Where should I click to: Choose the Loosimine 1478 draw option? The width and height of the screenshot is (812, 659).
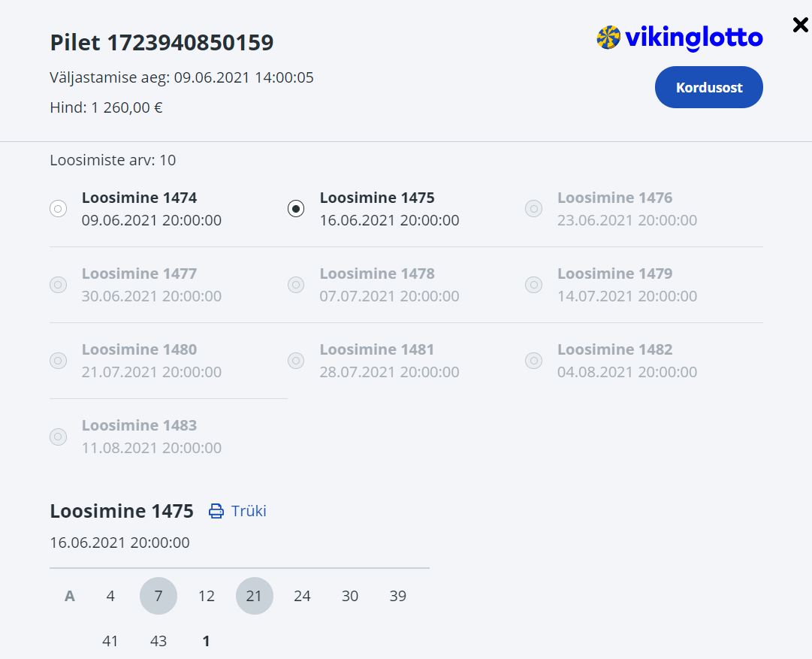296,285
